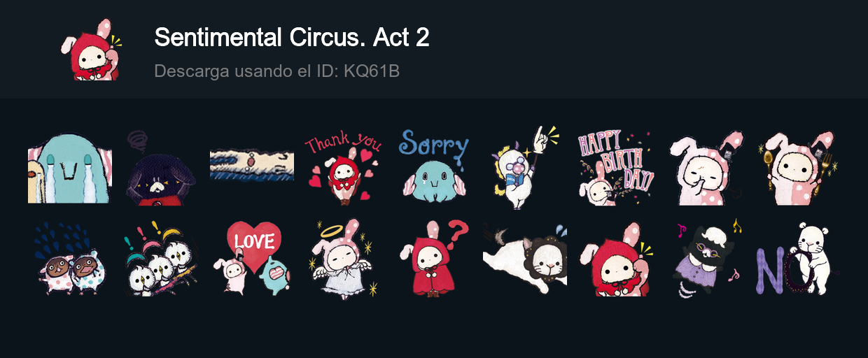
Task: Select the dancing black cat with music notes
Action: tap(707, 259)
